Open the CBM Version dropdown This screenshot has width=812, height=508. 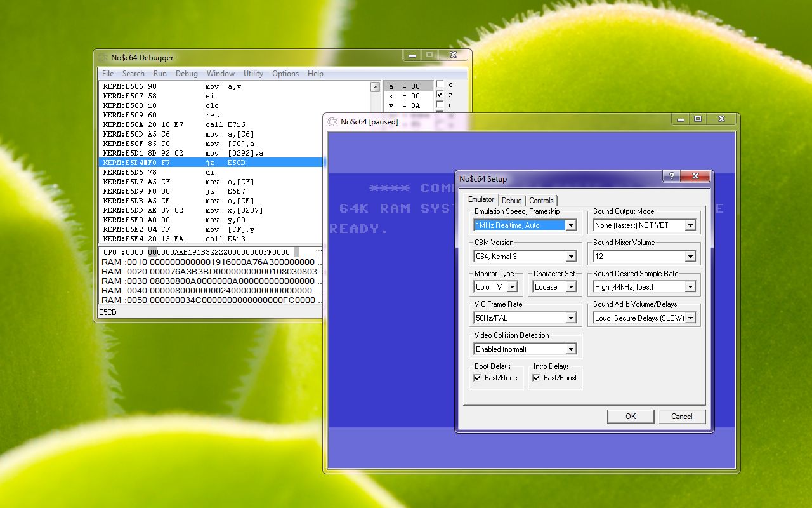[571, 257]
